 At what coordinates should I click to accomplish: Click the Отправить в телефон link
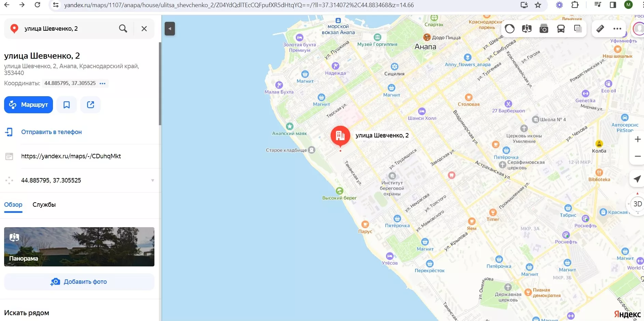click(x=52, y=132)
